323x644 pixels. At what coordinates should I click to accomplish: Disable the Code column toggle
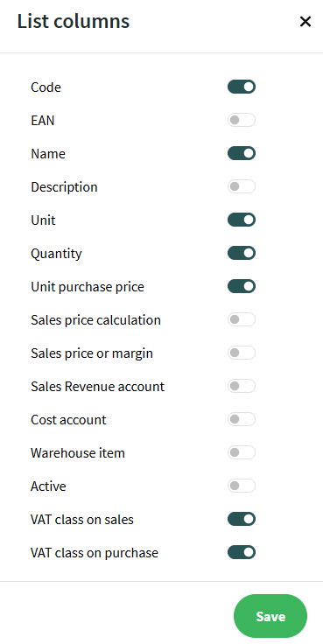pyautogui.click(x=242, y=87)
